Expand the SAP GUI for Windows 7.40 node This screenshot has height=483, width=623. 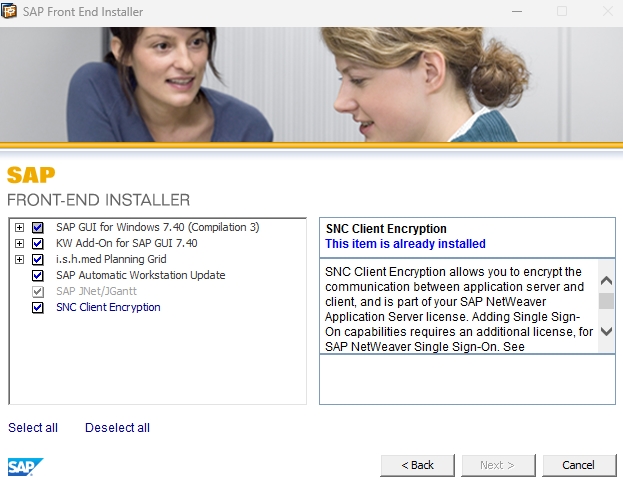click(19, 228)
